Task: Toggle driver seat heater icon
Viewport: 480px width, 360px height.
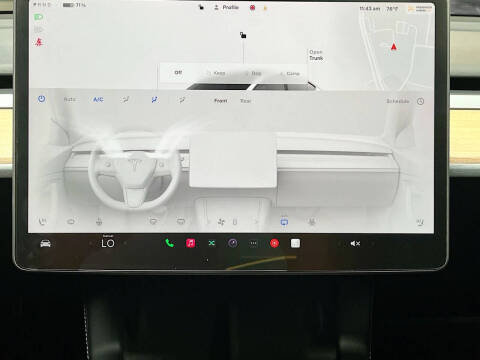Action: (42, 221)
